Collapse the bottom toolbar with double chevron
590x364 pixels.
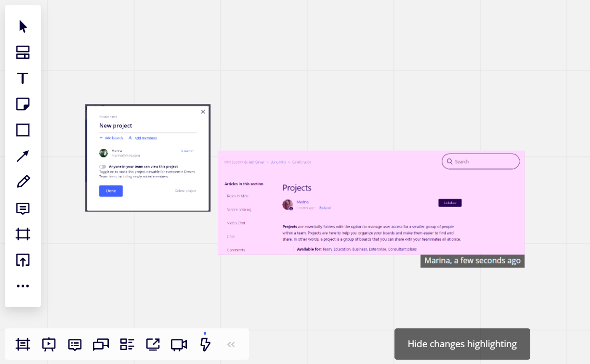point(231,344)
